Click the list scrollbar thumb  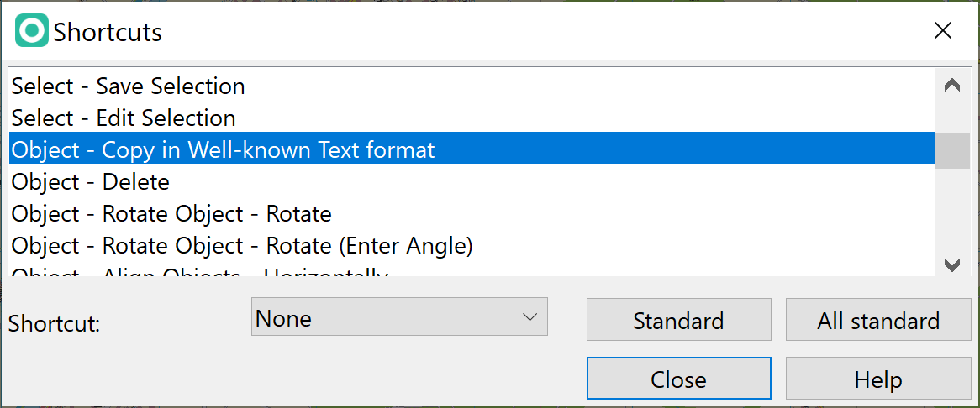click(x=952, y=150)
